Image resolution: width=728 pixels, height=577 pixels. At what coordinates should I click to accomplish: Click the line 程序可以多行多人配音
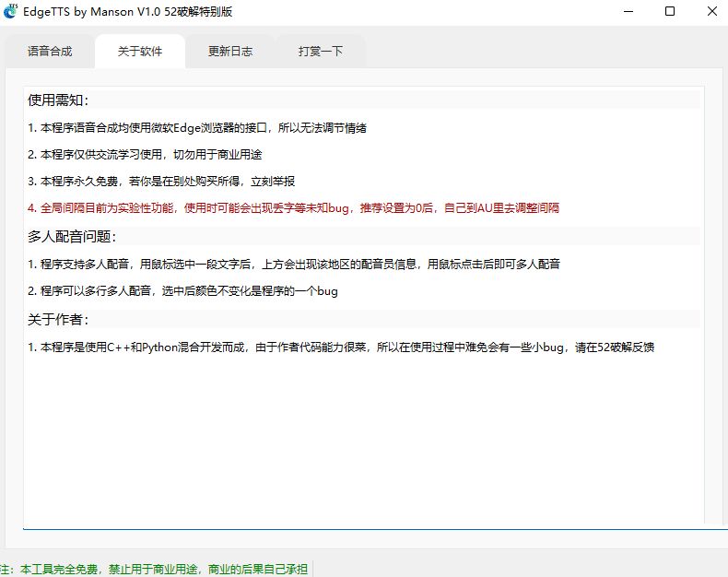182,291
